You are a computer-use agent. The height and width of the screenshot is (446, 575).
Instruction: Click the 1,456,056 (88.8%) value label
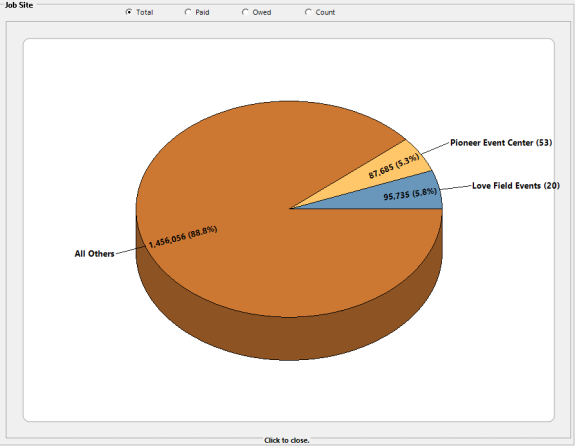183,237
